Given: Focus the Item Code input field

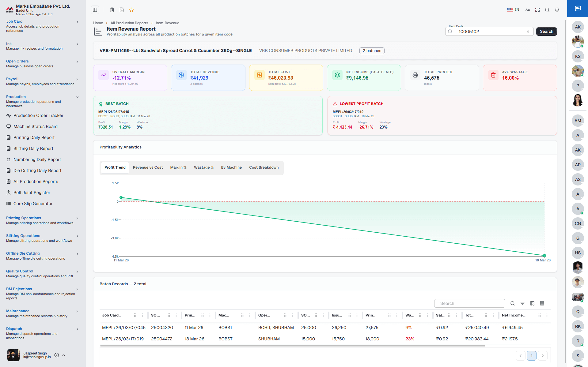Looking at the screenshot, I should pyautogui.click(x=489, y=32).
